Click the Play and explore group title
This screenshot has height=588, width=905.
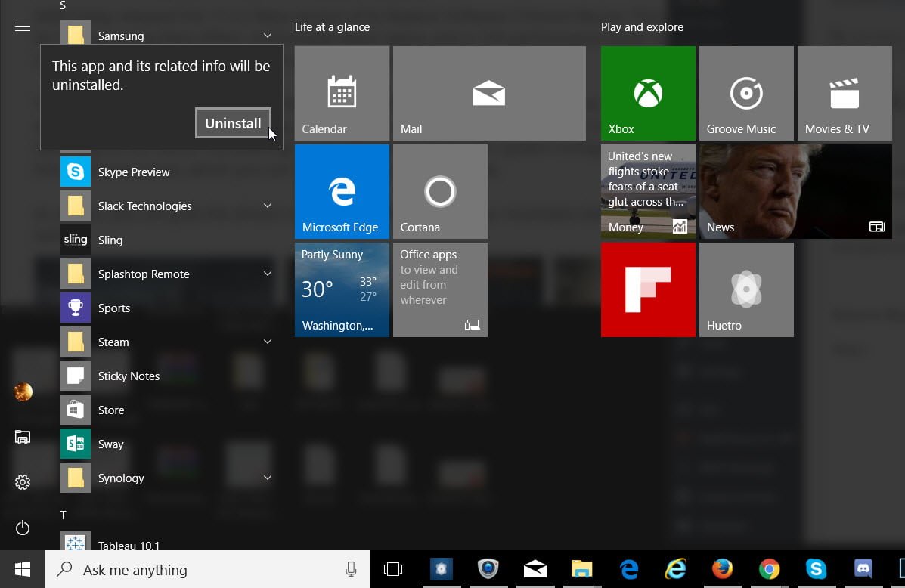643,27
